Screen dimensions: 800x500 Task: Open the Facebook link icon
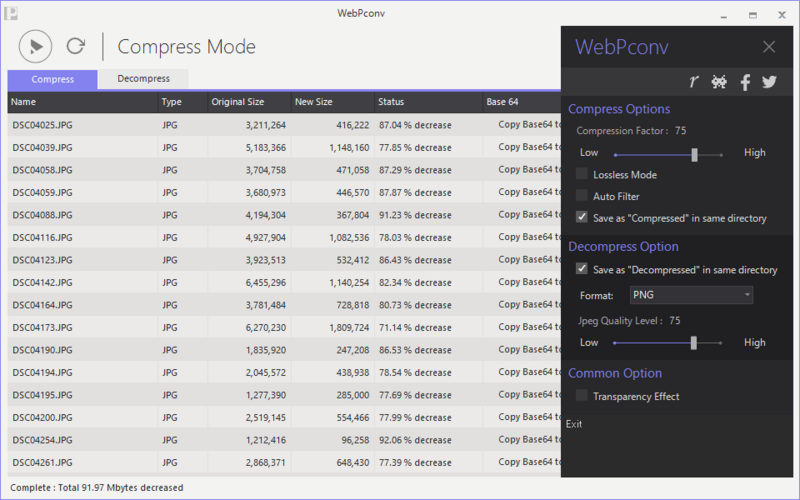click(x=745, y=82)
